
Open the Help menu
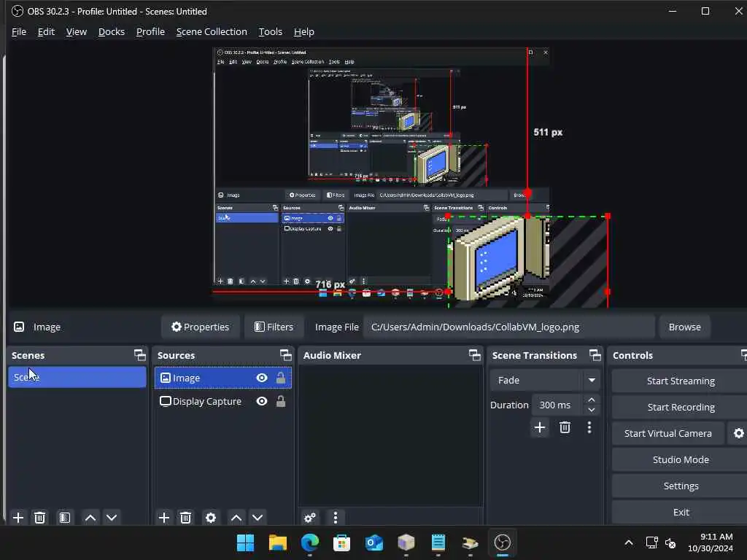point(304,32)
